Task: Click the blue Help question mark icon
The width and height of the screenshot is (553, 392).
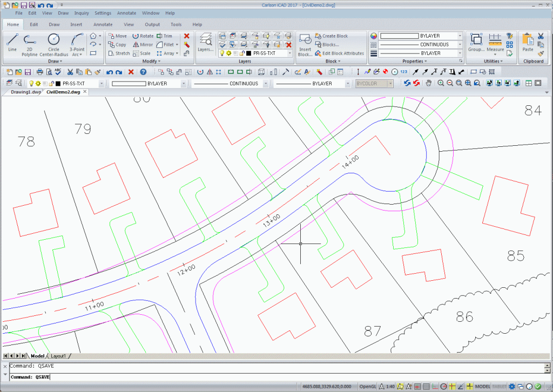Action: click(x=143, y=72)
